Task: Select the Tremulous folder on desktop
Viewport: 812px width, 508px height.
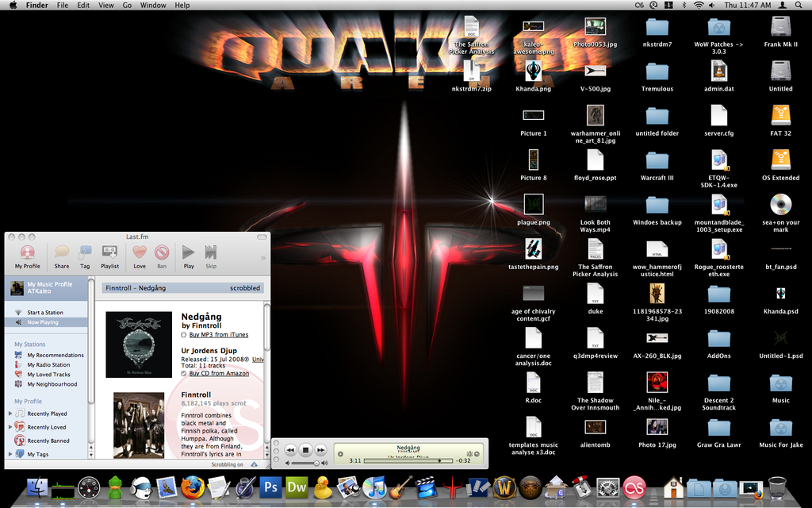Action: (x=657, y=77)
